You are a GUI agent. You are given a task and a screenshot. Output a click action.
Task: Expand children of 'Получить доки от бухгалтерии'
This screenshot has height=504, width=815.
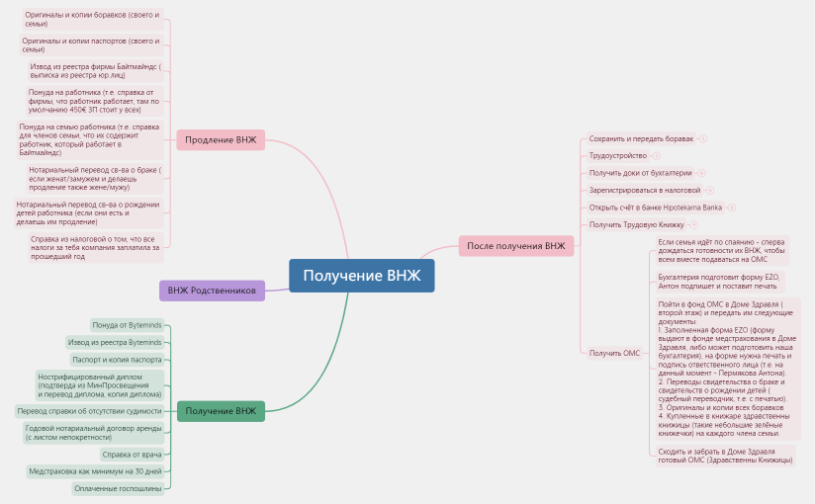(x=701, y=173)
